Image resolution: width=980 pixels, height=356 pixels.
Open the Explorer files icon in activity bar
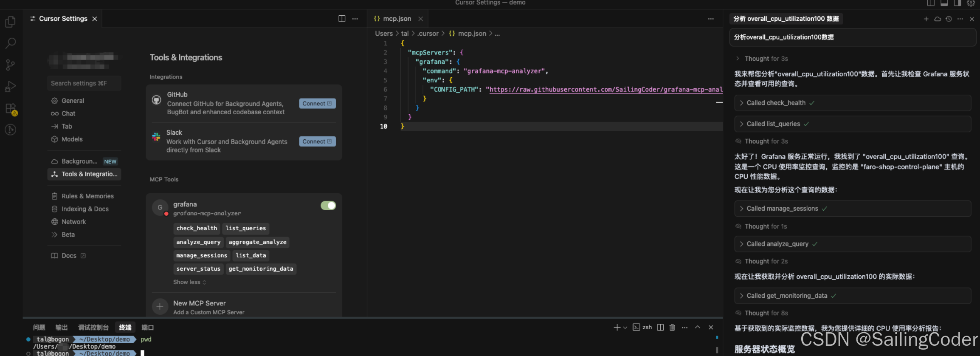tap(11, 21)
